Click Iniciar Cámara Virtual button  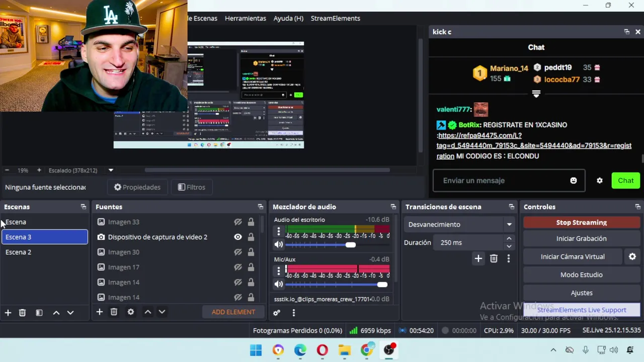pyautogui.click(x=573, y=256)
